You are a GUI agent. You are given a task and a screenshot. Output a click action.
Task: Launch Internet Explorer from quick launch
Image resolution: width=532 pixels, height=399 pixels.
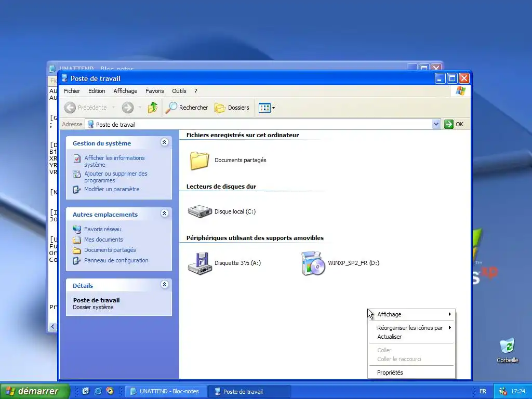click(x=98, y=391)
